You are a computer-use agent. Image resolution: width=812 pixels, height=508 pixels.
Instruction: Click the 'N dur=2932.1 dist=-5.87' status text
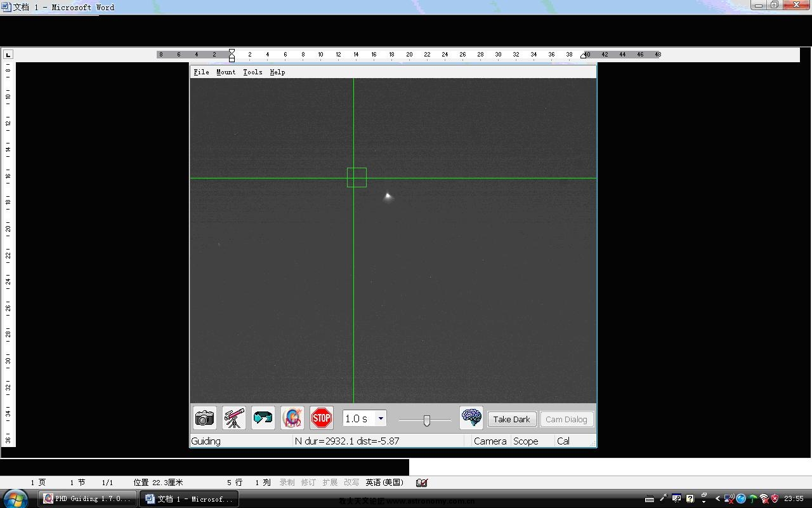coord(347,441)
